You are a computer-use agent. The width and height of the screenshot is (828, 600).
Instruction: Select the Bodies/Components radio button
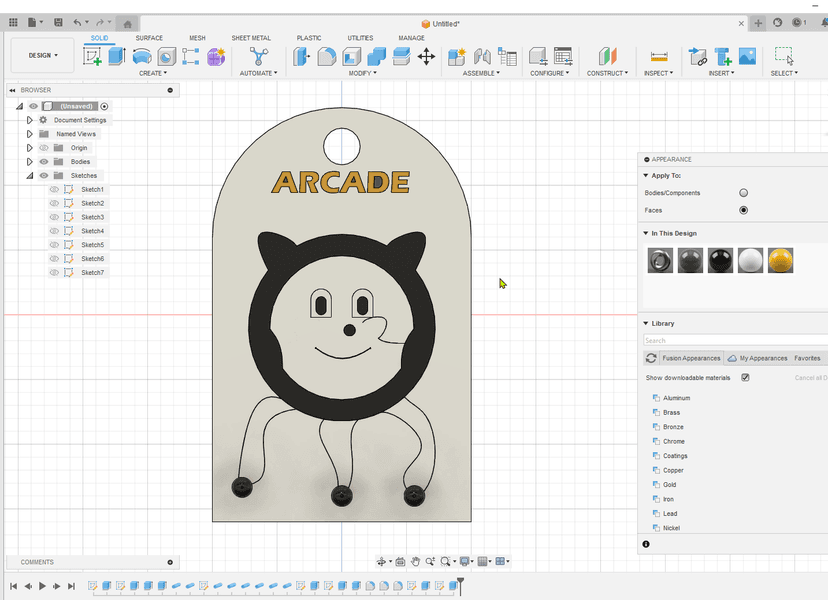point(743,193)
